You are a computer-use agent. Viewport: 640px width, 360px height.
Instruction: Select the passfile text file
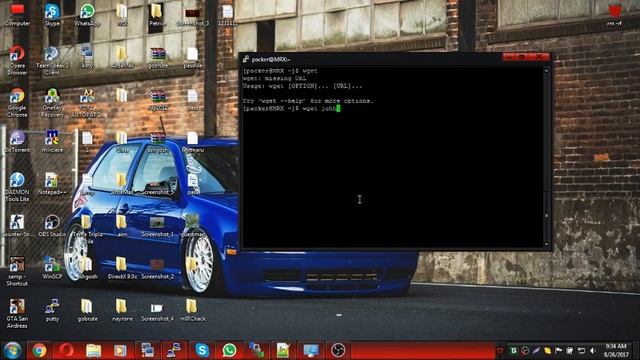click(192, 58)
